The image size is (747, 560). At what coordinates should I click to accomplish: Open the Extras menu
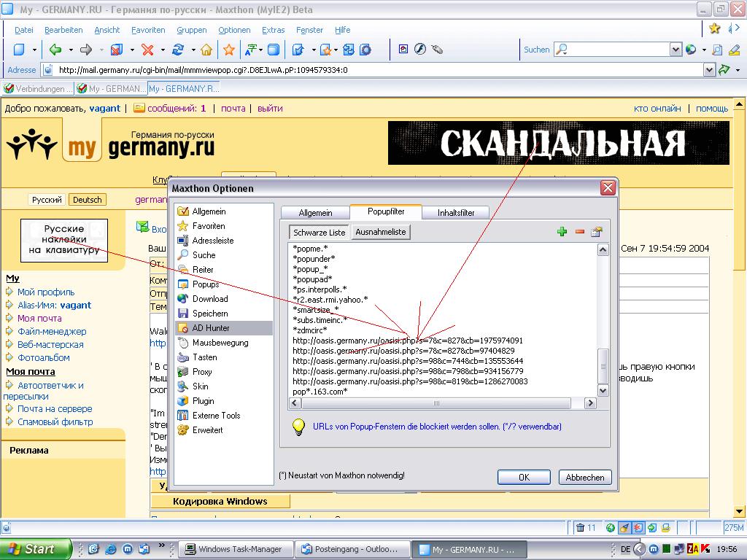(274, 30)
